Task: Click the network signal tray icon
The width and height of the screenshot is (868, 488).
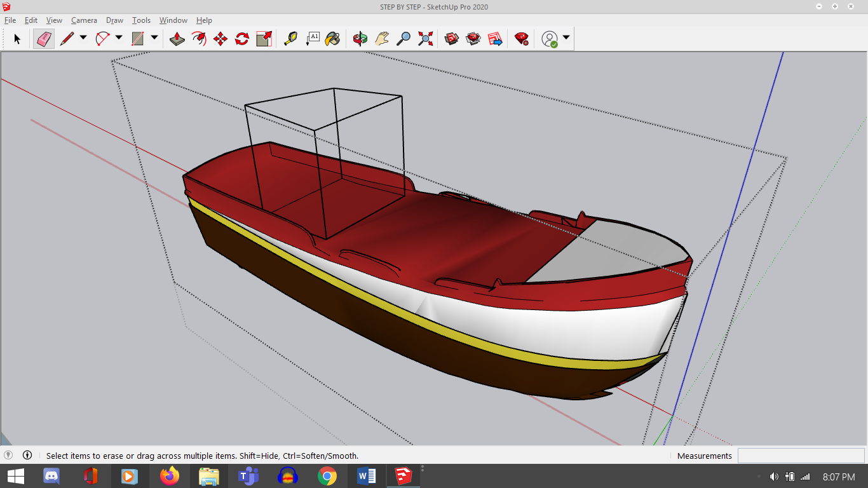Action: point(806,477)
